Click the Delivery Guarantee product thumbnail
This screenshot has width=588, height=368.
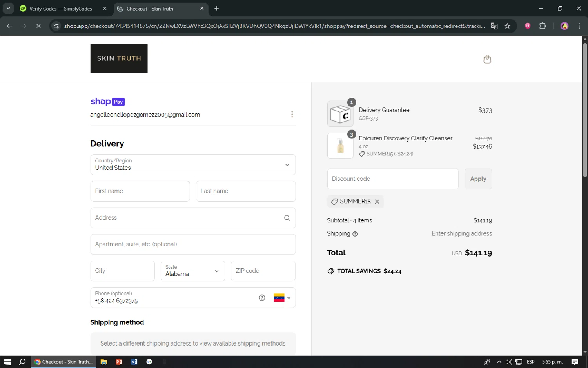(x=340, y=114)
